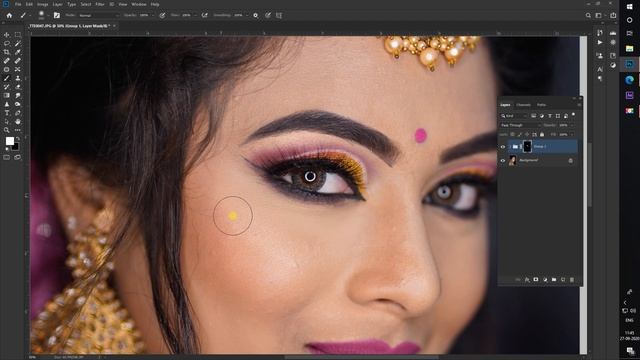
Task: Filter for type layers
Action: click(x=550, y=116)
